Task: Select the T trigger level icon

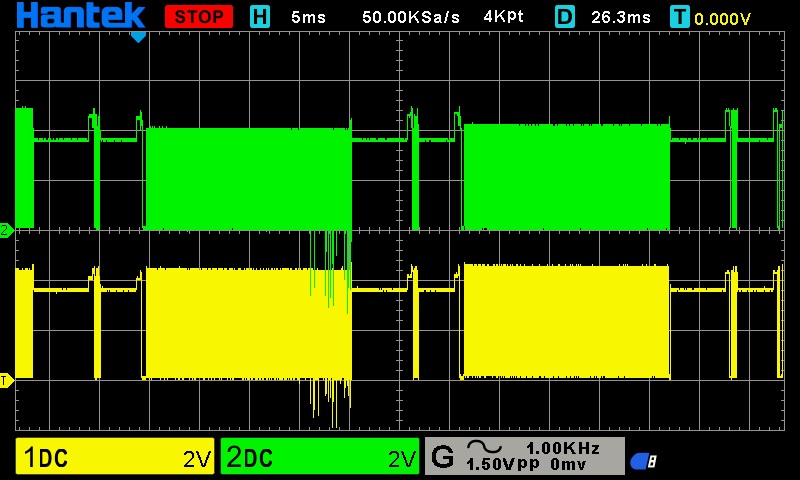Action: click(680, 17)
